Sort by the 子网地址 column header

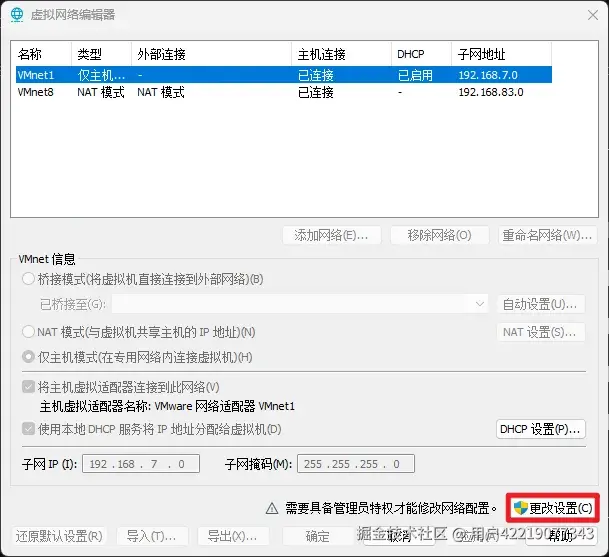501,54
